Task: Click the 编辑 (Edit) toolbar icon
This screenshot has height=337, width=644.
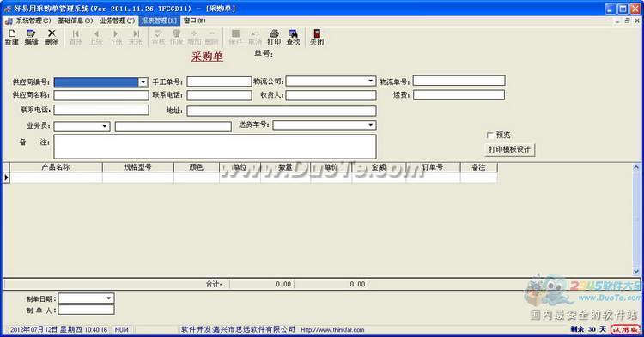Action: pyautogui.click(x=31, y=37)
